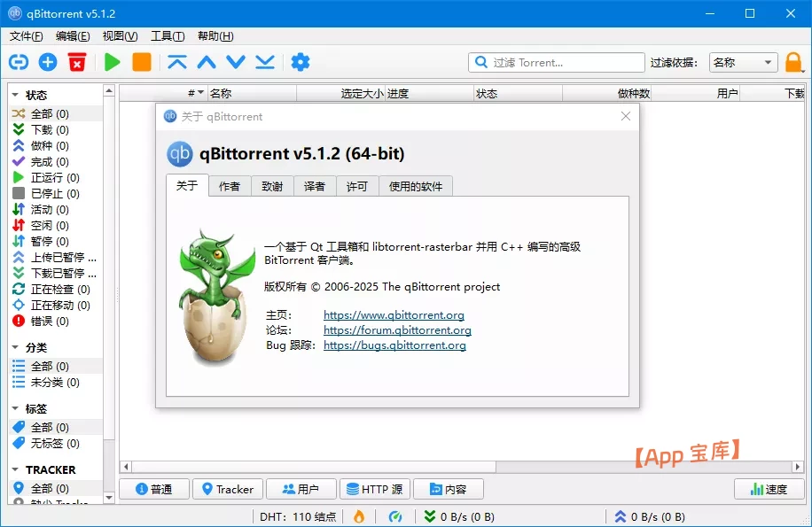Image resolution: width=812 pixels, height=527 pixels.
Task: Select 未分类 (0) under categories
Action: [x=56, y=383]
